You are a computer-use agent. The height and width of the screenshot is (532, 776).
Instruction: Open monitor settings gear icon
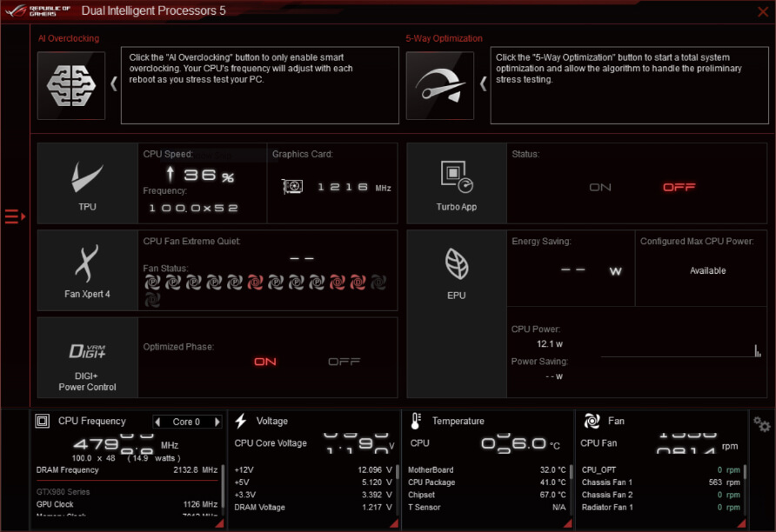click(x=762, y=423)
